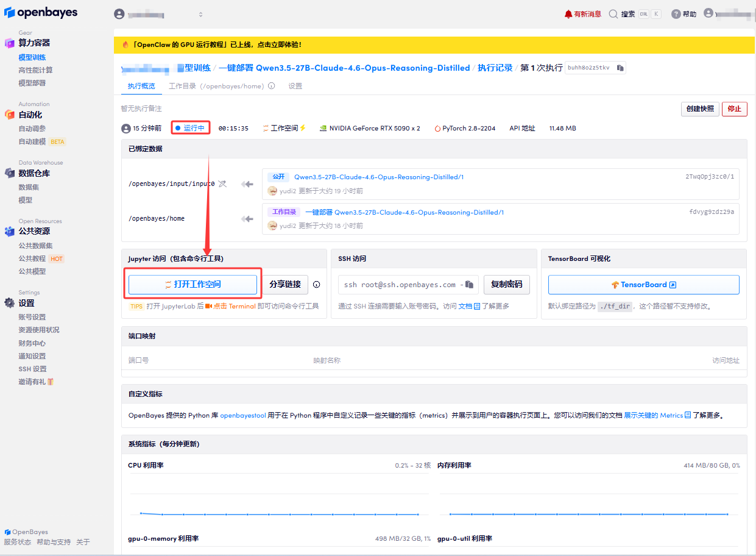
Task: Open 自动调参 in the sidebar
Action: coord(32,129)
